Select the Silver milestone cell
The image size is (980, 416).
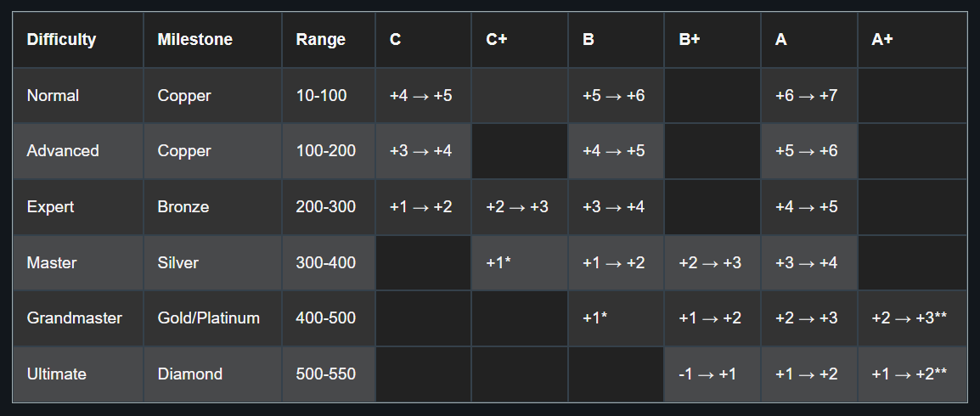(x=177, y=263)
